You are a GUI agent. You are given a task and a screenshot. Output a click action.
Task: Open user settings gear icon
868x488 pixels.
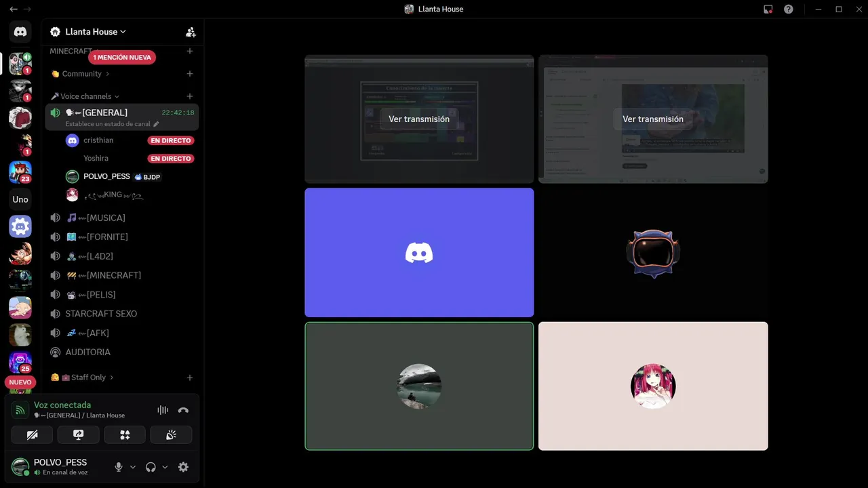(183, 467)
